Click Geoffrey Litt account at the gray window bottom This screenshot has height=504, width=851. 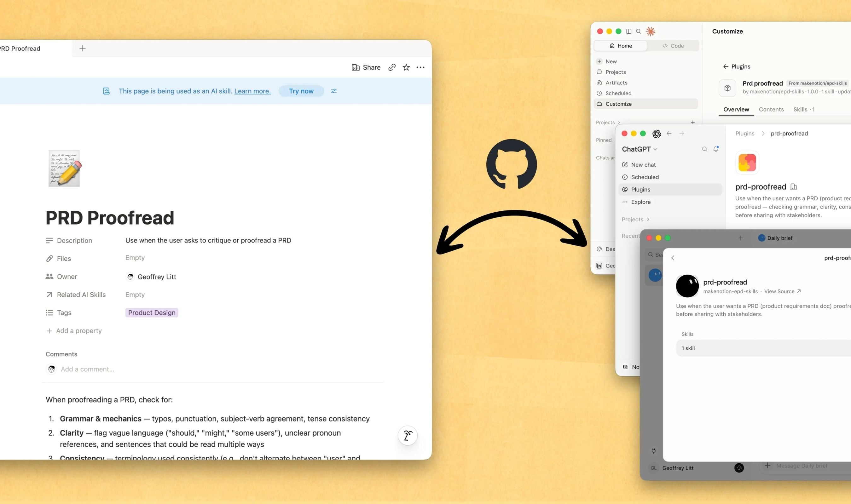click(x=671, y=468)
